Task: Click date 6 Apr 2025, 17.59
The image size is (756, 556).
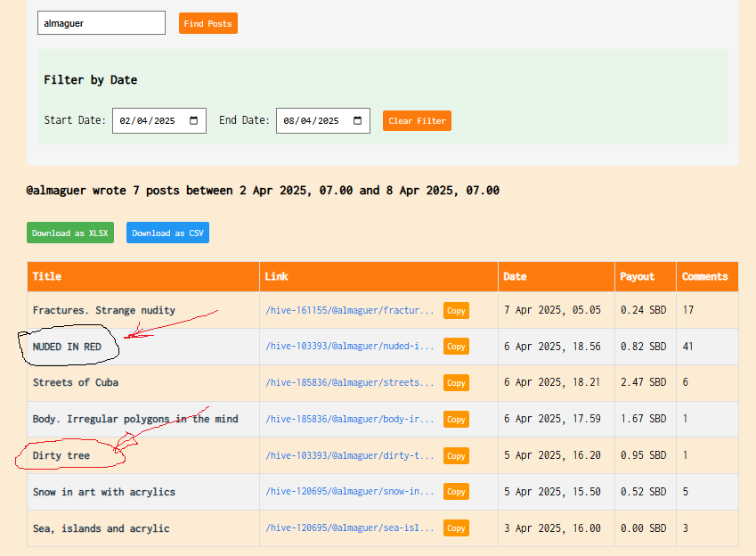Action: pyautogui.click(x=553, y=419)
